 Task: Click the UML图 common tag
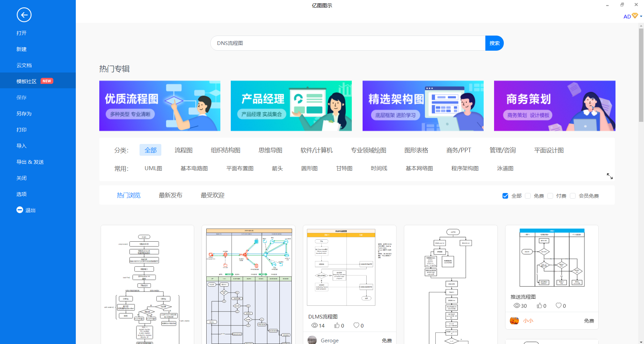coord(153,168)
